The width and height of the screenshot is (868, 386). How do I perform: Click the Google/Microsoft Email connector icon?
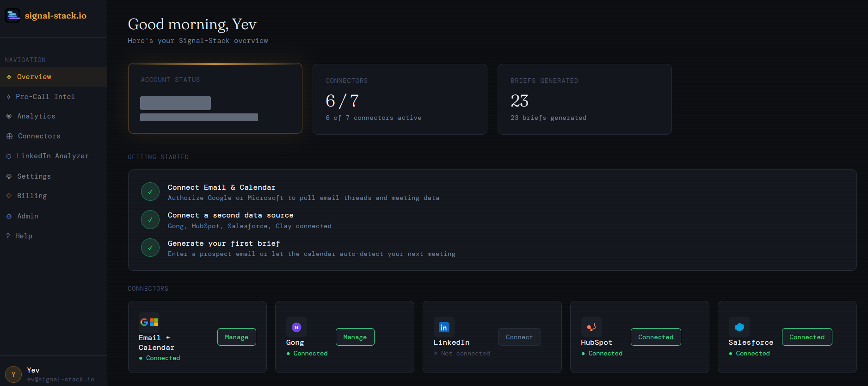coord(149,322)
